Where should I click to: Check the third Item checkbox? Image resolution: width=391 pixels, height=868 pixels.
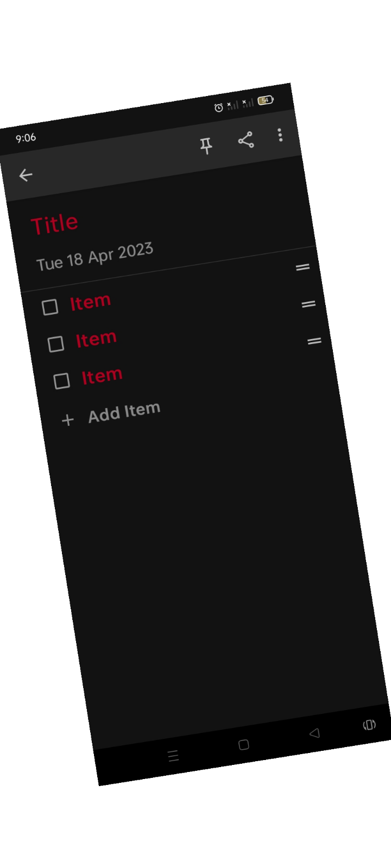click(62, 381)
